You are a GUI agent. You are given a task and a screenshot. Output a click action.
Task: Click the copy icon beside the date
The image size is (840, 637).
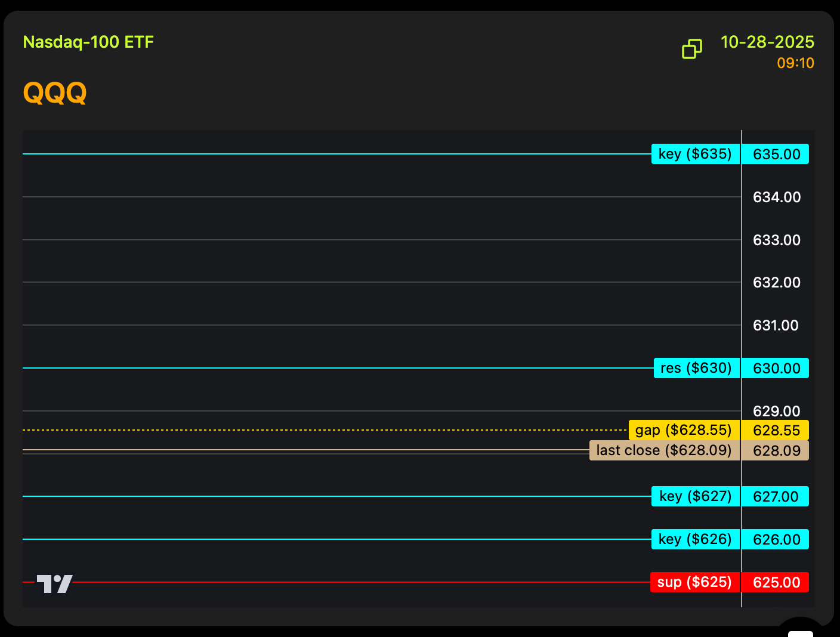pyautogui.click(x=691, y=49)
